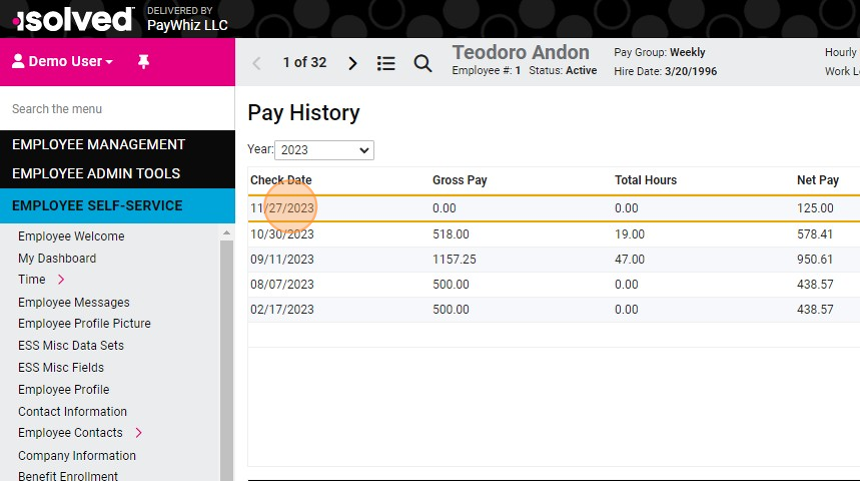Sort by Check Date column header
860x481 pixels.
point(281,180)
